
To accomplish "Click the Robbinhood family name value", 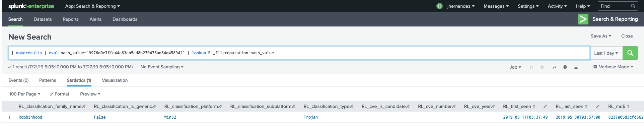I will (x=30, y=117).
